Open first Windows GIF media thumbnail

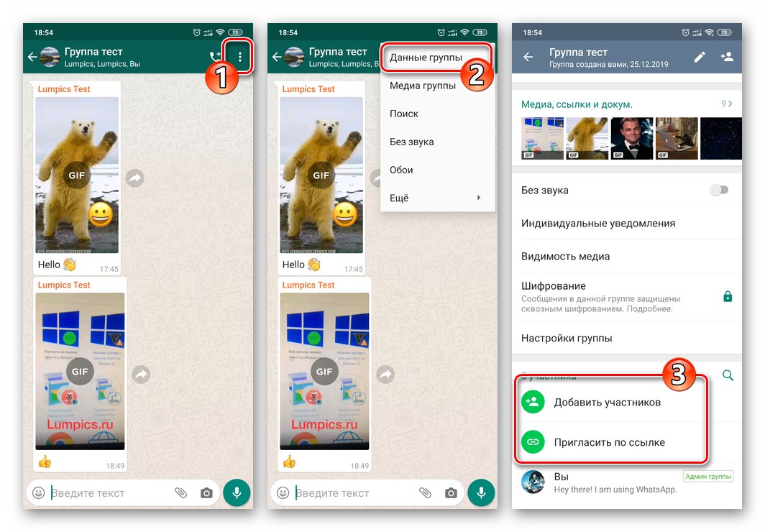[542, 139]
